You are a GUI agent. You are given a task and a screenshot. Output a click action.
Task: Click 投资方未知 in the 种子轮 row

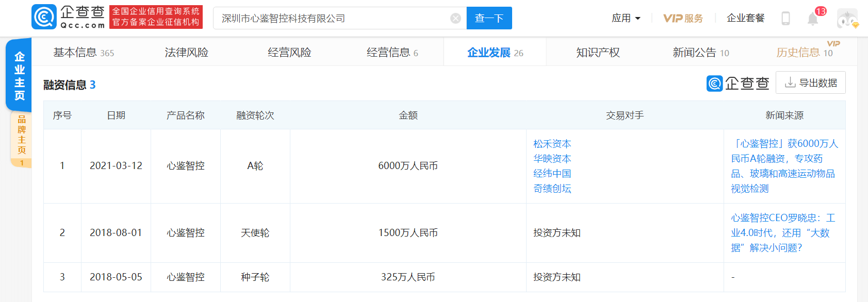[x=557, y=277]
